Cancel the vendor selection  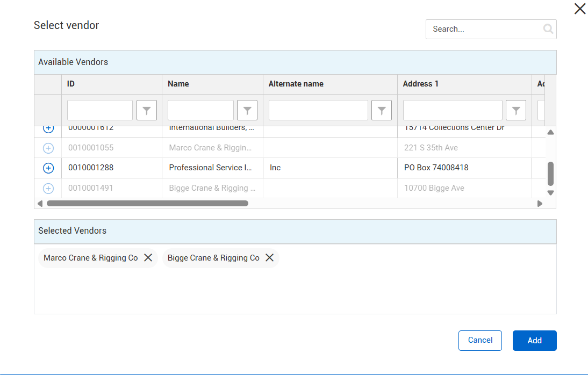(480, 340)
